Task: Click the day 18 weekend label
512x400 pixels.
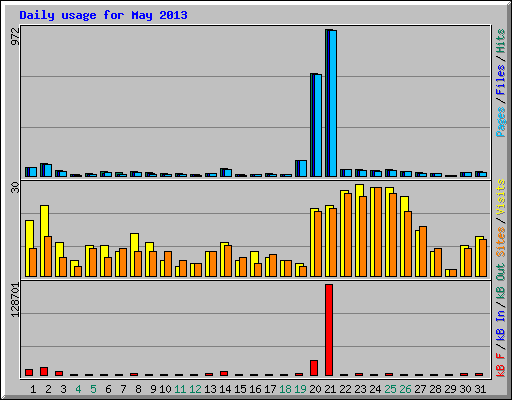Action: 285,389
